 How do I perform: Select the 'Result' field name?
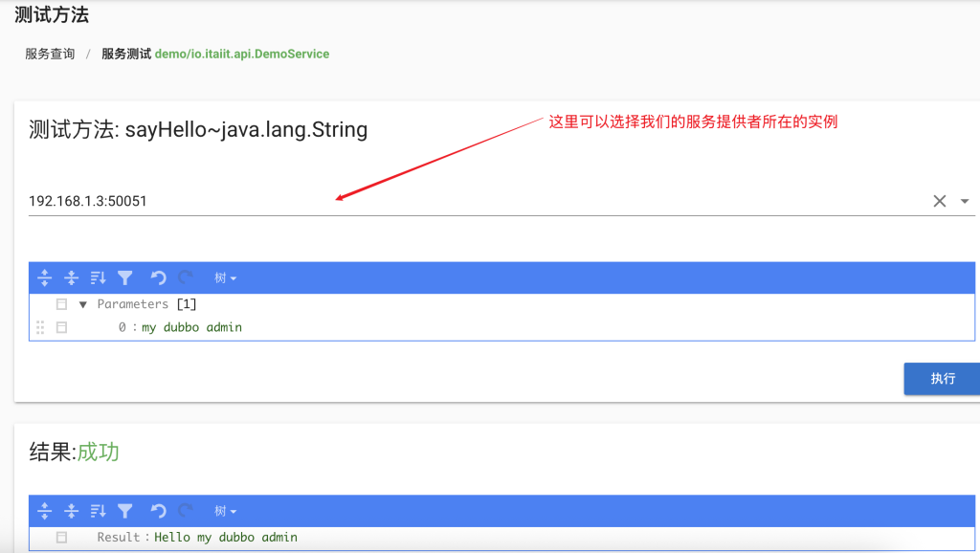[118, 538]
